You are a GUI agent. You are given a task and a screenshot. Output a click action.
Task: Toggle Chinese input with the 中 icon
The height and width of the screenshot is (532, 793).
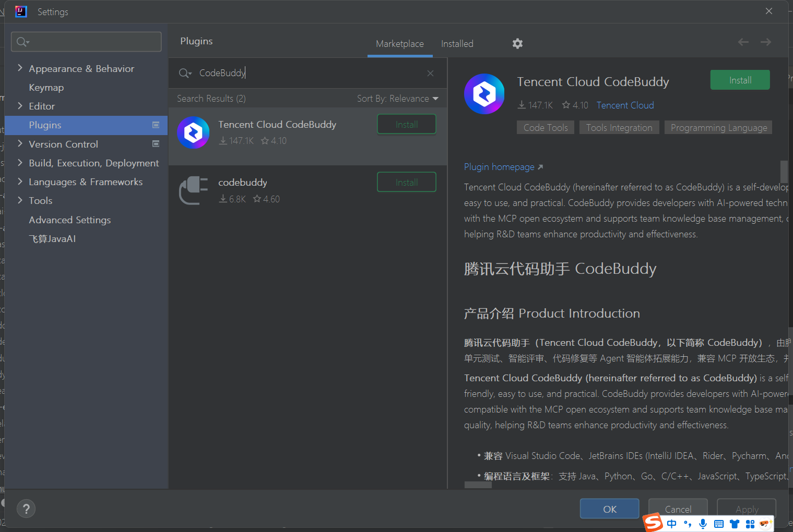[x=671, y=524]
